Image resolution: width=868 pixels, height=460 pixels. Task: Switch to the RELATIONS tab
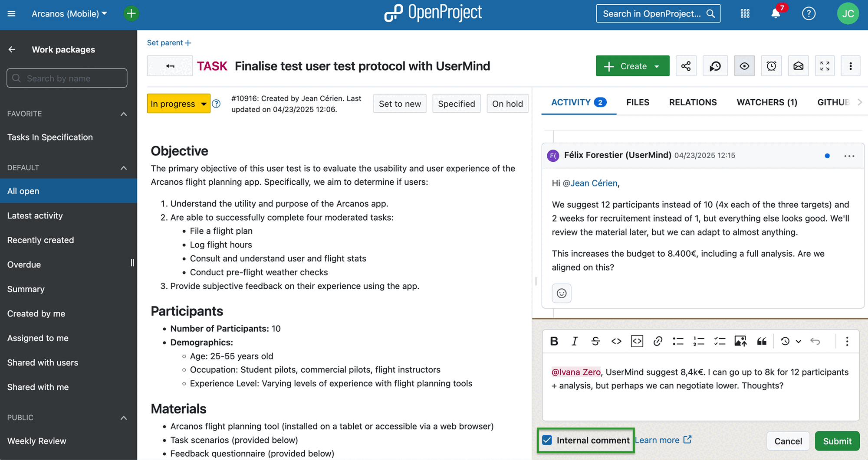[x=693, y=102]
